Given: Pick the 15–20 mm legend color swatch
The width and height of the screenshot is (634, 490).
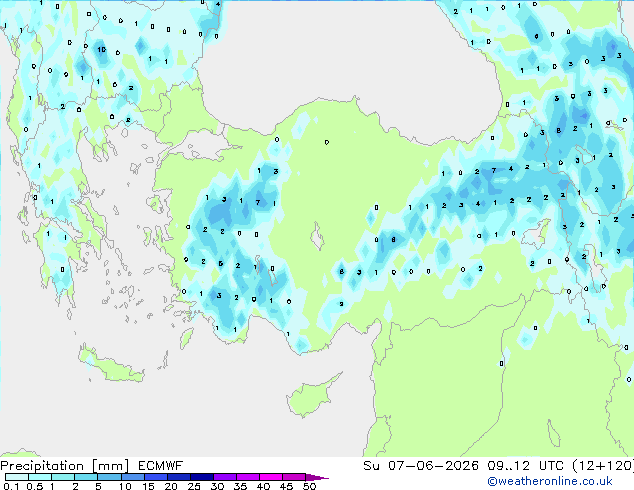Looking at the screenshot, I should (x=155, y=477).
